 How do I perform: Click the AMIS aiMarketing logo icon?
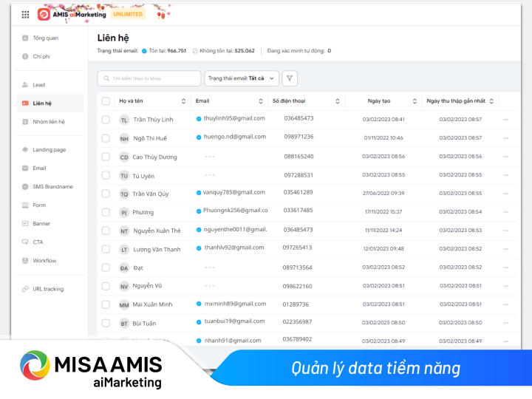[44, 15]
